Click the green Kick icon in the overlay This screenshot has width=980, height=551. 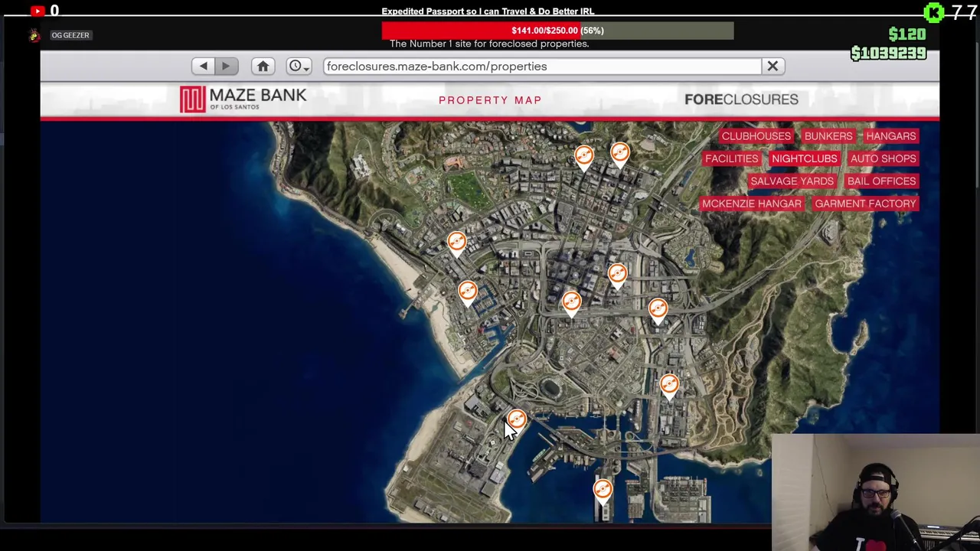click(933, 12)
